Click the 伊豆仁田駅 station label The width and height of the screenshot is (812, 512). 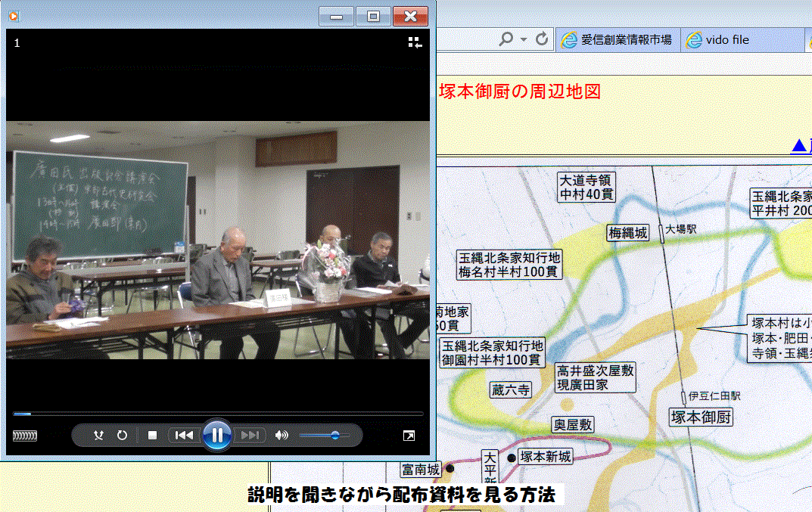[714, 396]
